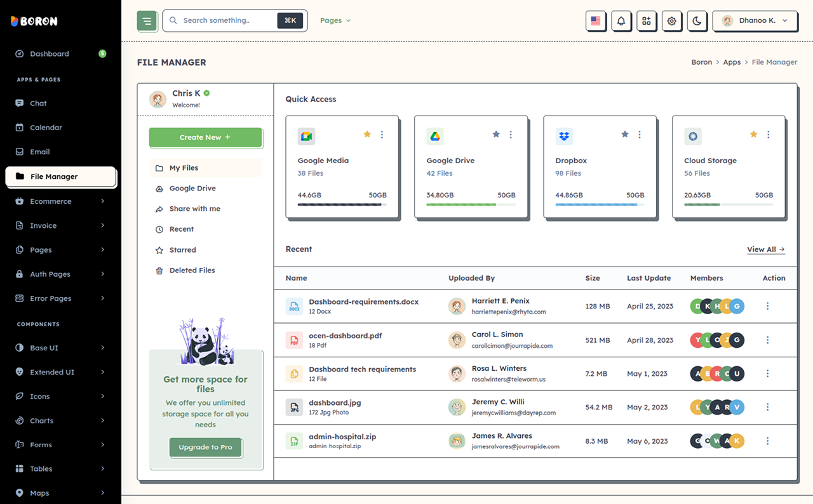Viewport: 813px width, 504px height.
Task: Open the apps grid icon in header
Action: [x=646, y=20]
